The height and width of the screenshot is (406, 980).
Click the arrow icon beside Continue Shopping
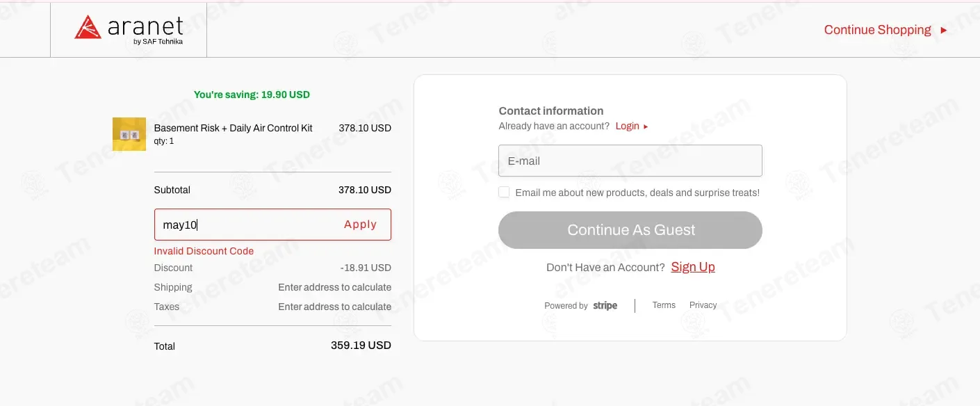[943, 30]
